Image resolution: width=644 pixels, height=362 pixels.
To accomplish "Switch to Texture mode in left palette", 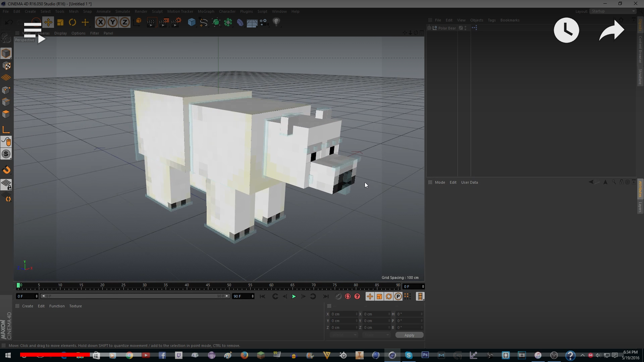I will [6, 66].
